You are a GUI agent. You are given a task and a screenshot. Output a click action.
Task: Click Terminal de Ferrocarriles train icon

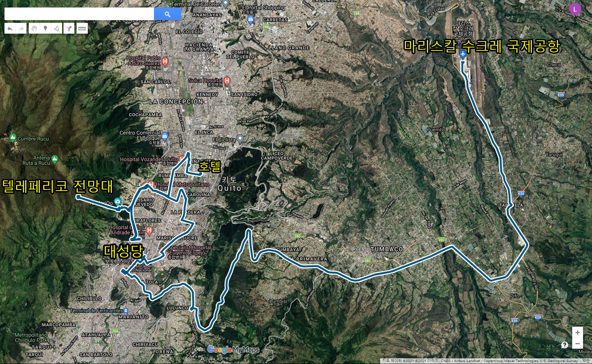[126, 311]
